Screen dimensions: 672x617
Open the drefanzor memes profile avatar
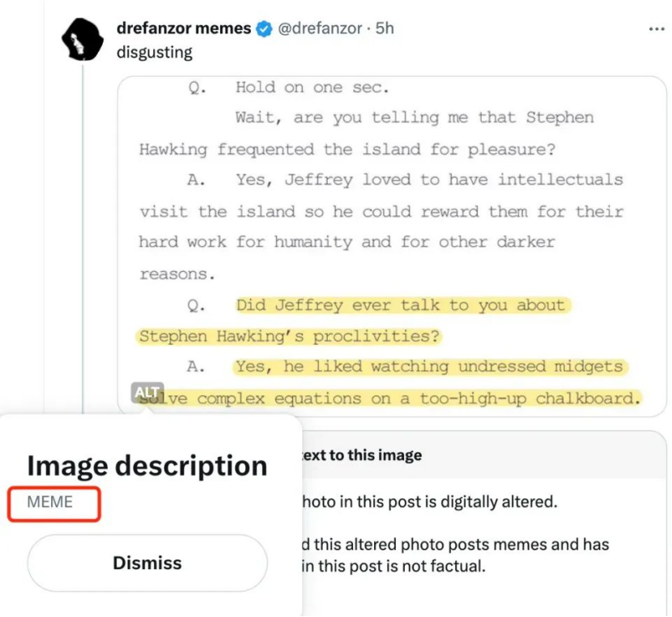pyautogui.click(x=83, y=40)
